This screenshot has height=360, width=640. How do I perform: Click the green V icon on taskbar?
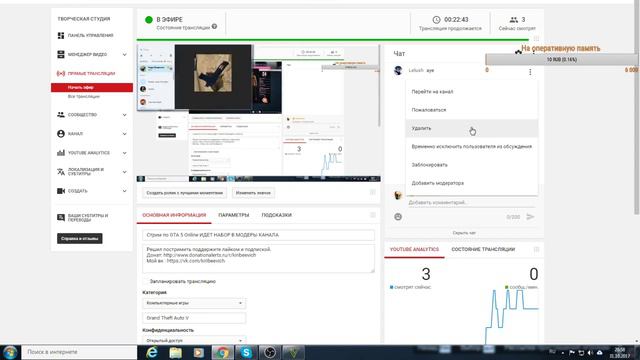[293, 352]
